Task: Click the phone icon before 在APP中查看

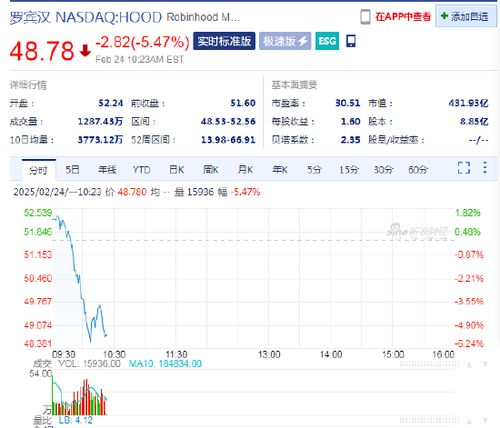Action: coord(365,17)
